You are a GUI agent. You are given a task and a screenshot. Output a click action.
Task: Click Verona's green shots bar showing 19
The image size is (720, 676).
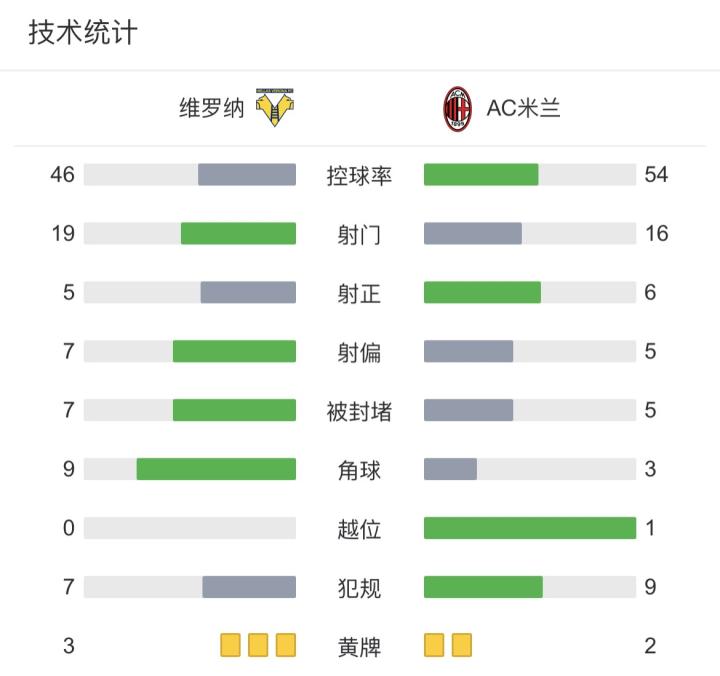[x=238, y=233]
